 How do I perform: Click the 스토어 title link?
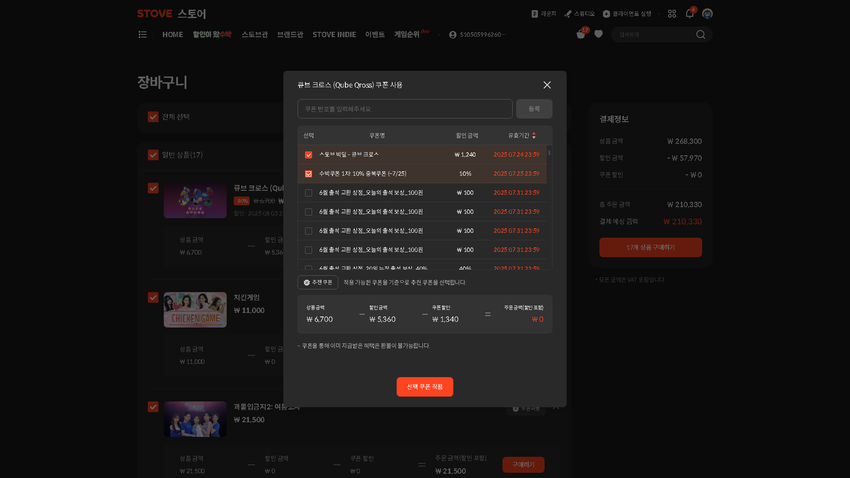(x=192, y=14)
